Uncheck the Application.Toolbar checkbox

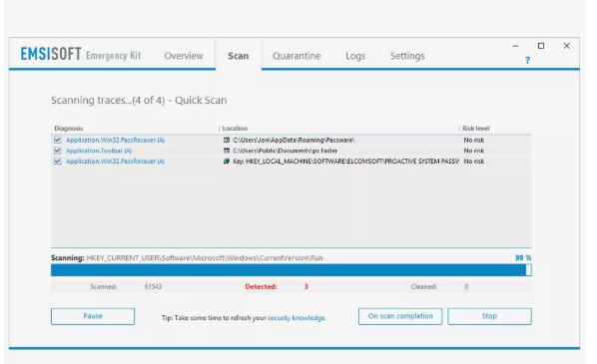click(58, 151)
